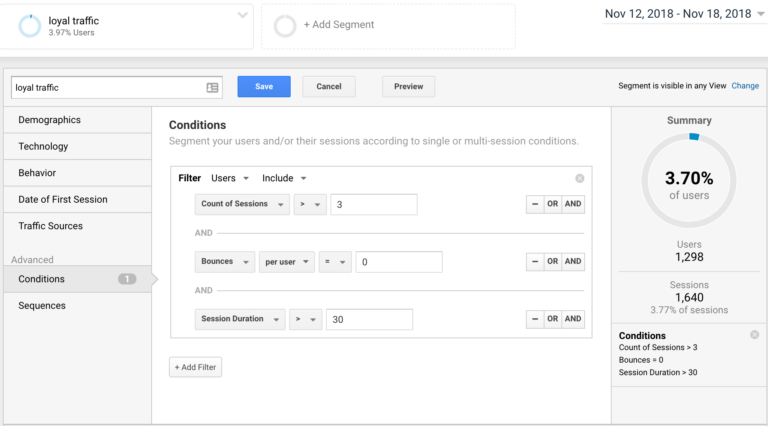Click AND on Session Duration row
This screenshot has width=768, height=426.
(573, 319)
